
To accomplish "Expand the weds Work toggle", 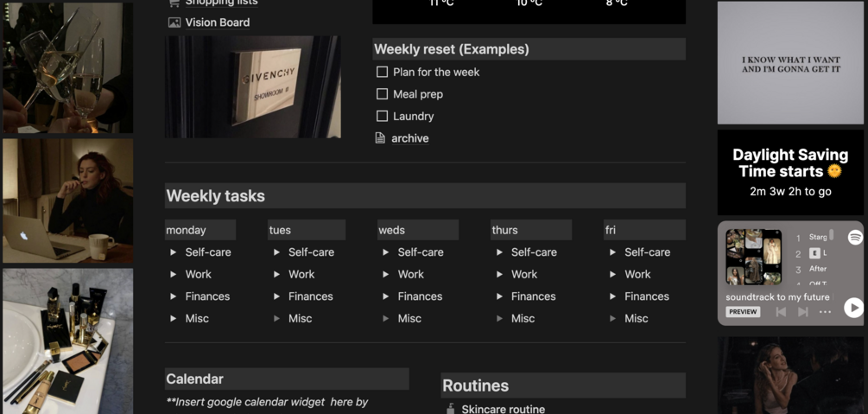I will click(x=386, y=274).
